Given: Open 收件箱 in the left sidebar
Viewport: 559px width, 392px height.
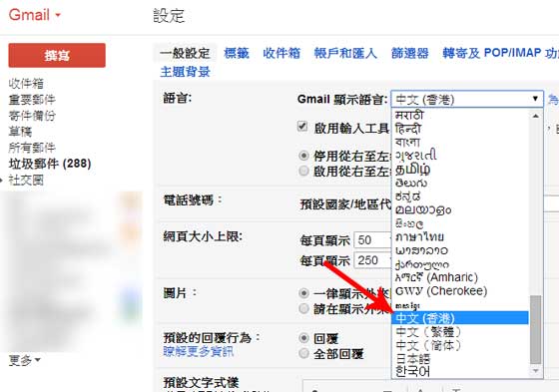Looking at the screenshot, I should point(26,84).
